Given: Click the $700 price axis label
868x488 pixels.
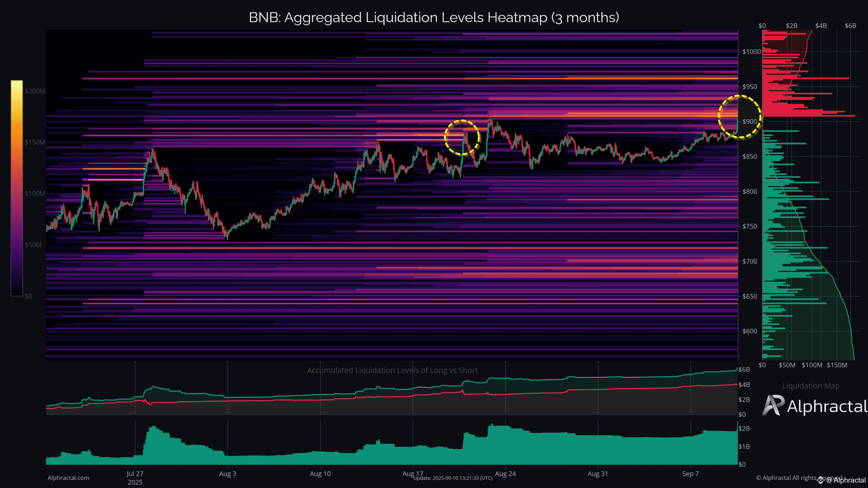Looking at the screenshot, I should click(750, 261).
